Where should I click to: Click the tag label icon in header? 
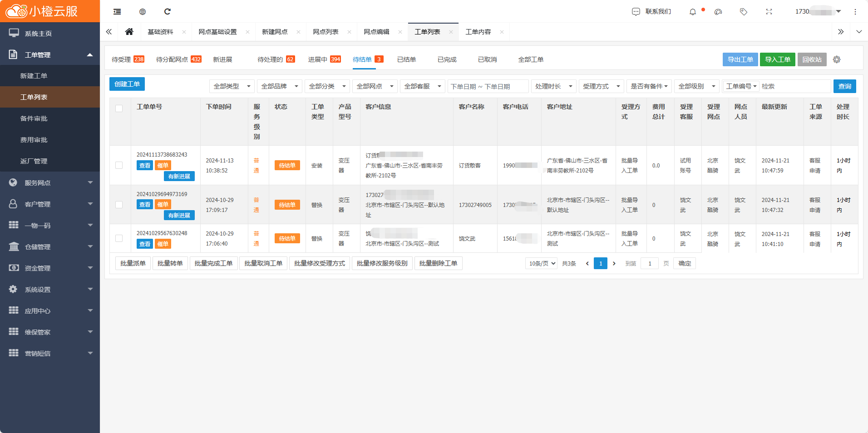pos(744,12)
